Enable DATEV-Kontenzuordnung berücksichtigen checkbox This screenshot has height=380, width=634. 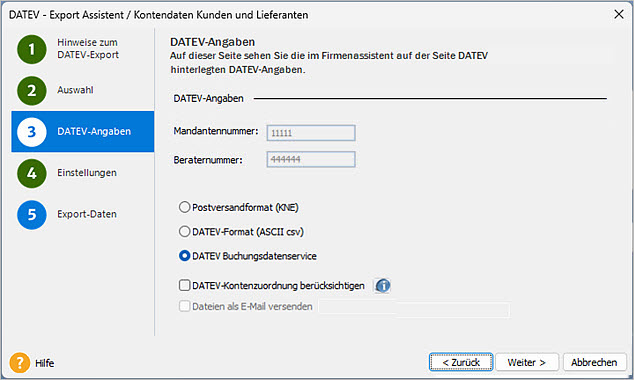(x=184, y=285)
